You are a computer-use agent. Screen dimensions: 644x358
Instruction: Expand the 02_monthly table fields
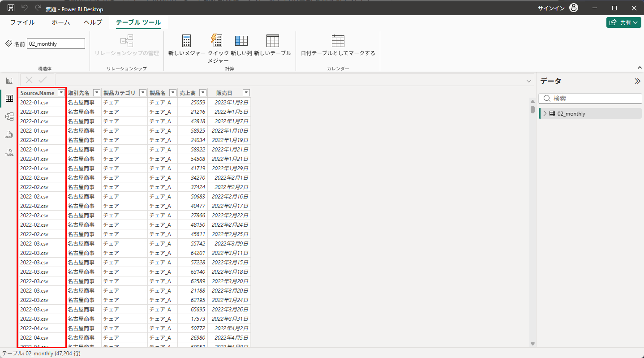click(x=545, y=114)
